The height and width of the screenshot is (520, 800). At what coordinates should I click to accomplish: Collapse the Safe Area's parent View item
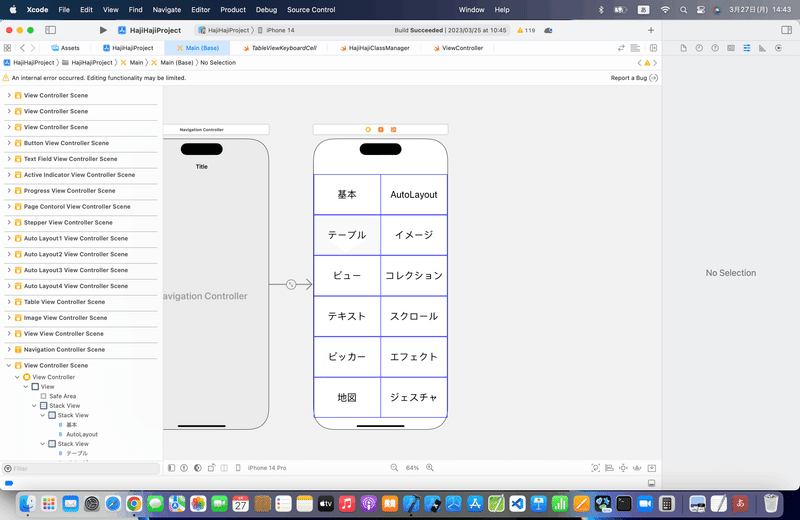(x=26, y=387)
